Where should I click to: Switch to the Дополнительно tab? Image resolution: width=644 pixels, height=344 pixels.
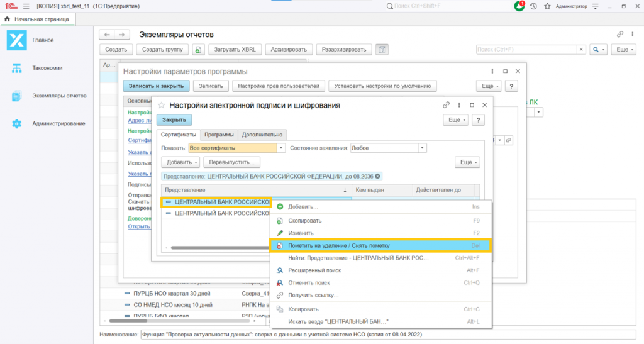pos(262,135)
